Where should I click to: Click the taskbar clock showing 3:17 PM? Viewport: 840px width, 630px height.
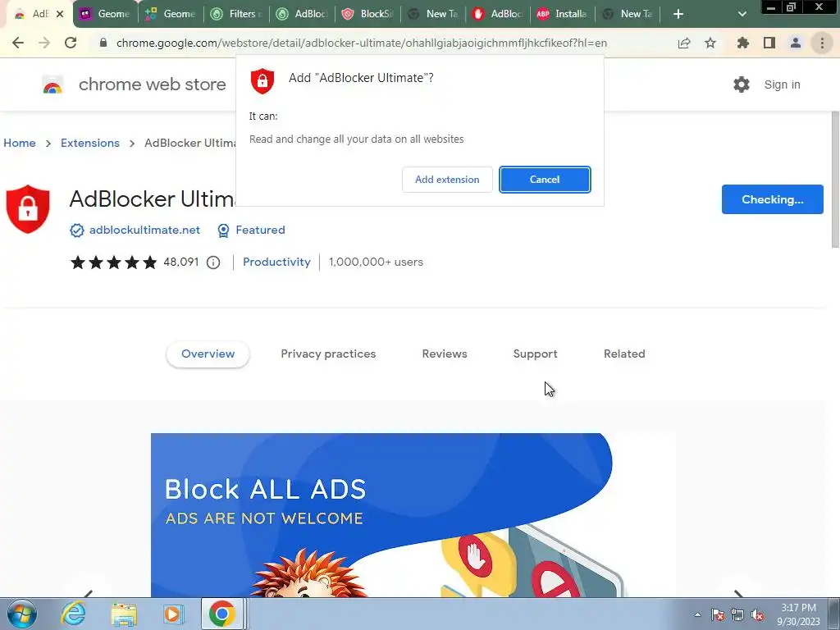(798, 614)
